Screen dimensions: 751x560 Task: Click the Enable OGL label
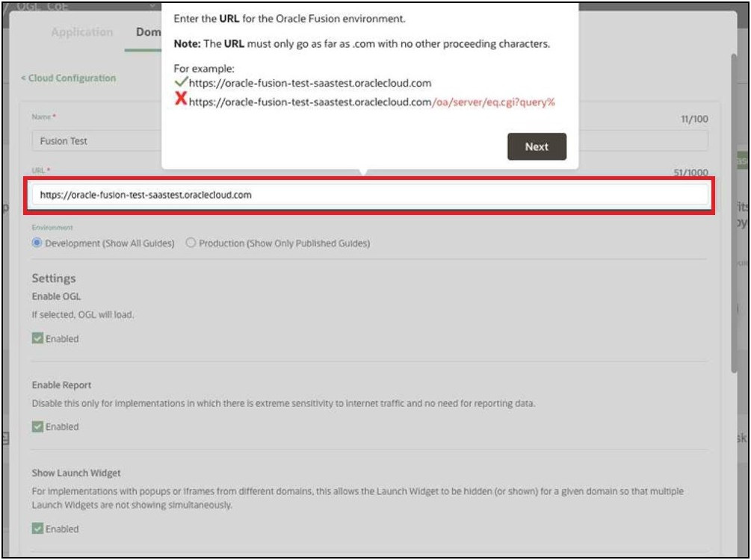click(56, 296)
